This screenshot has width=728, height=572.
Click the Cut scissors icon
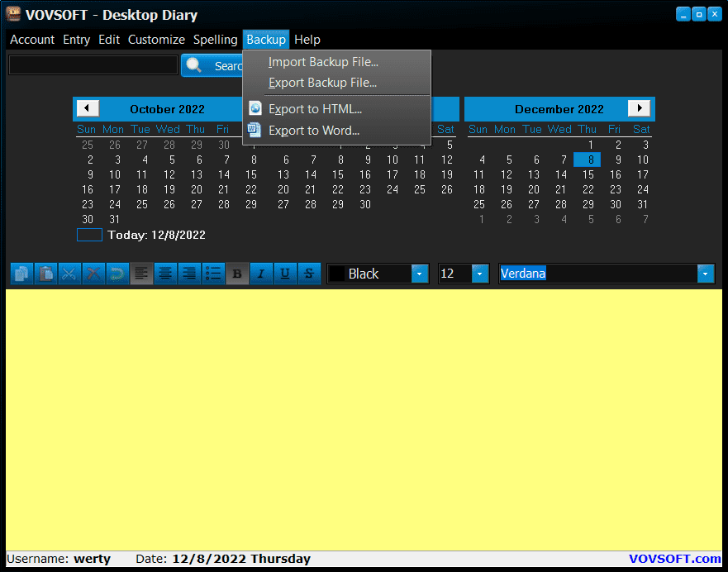tap(69, 274)
